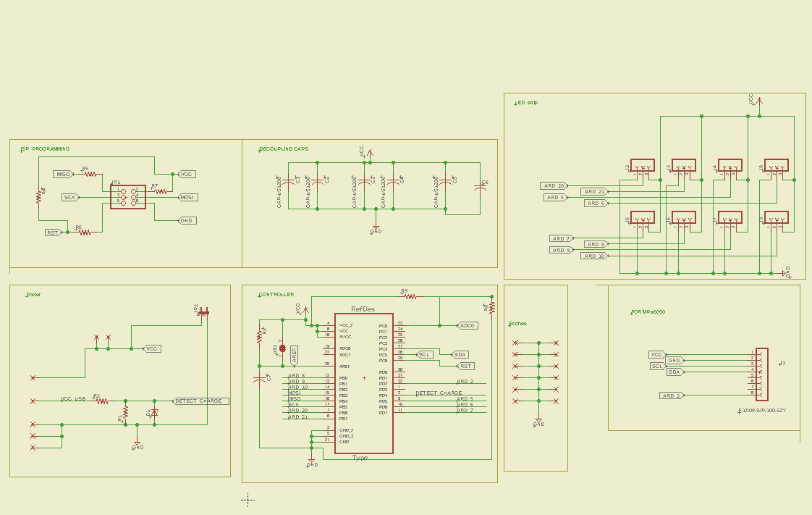Select connector J7 in LED strip

730,217
